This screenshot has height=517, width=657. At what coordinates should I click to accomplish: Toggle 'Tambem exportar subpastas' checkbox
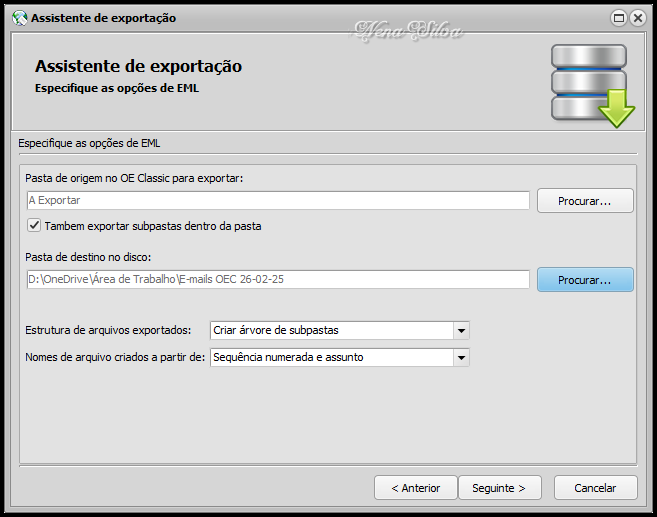point(34,226)
